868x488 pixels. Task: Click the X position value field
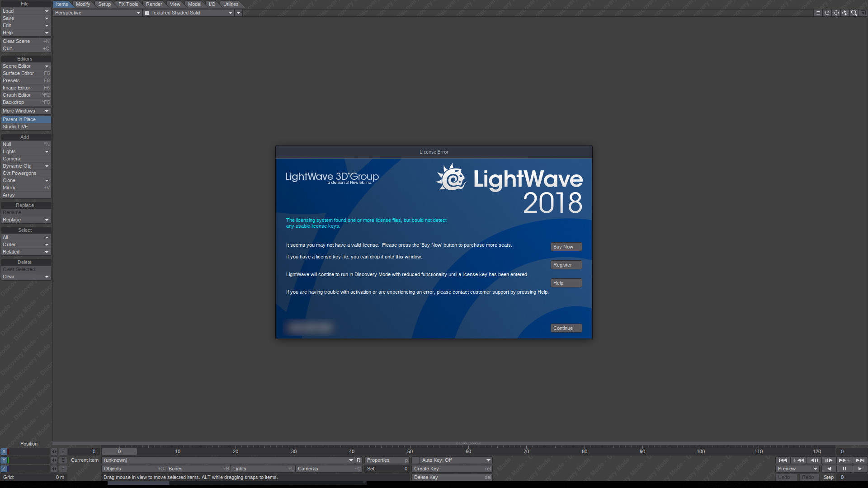[x=29, y=451]
